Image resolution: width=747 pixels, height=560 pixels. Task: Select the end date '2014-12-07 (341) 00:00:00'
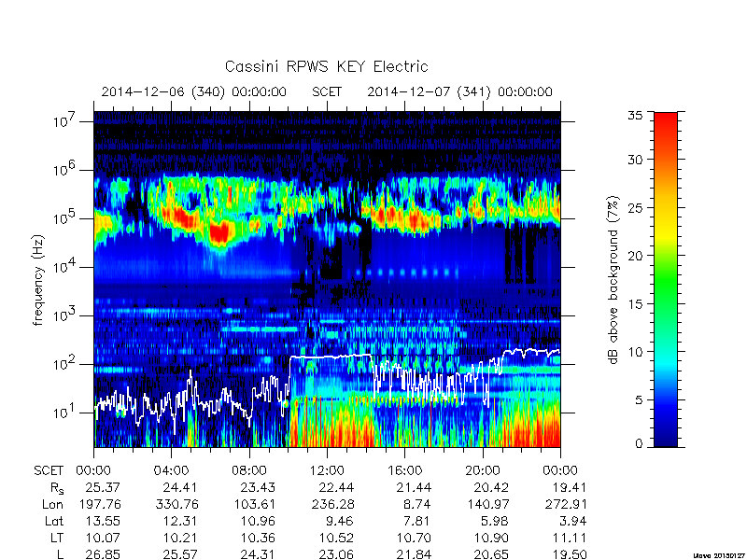coord(459,91)
